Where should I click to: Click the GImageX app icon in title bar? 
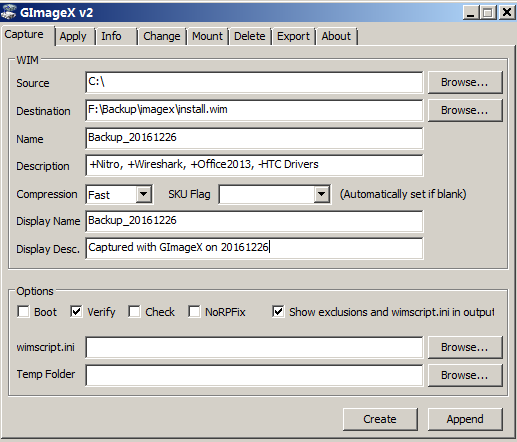pyautogui.click(x=9, y=12)
